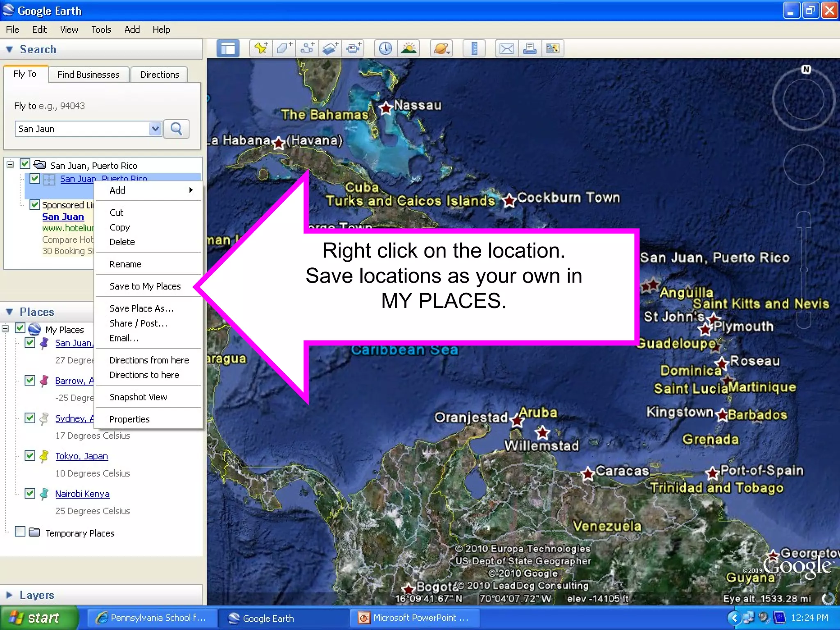Toggle the Nairobi Kenya checkbox
The height and width of the screenshot is (630, 840).
30,493
